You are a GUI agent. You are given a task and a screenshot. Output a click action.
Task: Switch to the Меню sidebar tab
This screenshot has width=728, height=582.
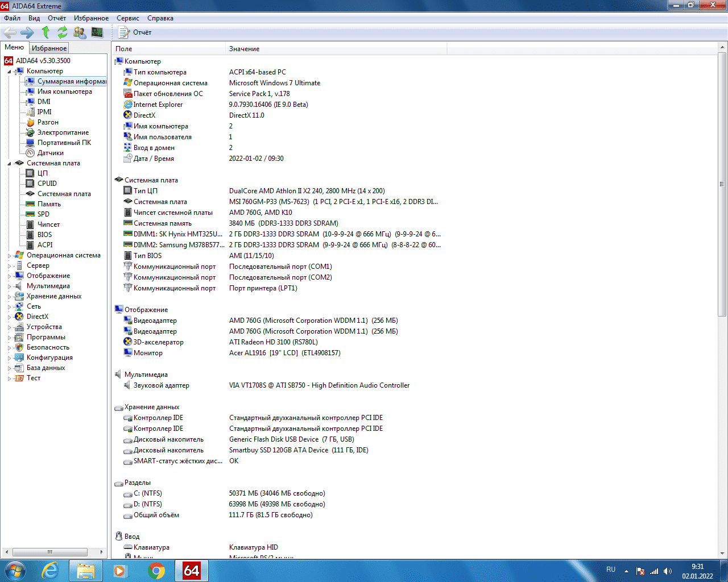tap(14, 47)
